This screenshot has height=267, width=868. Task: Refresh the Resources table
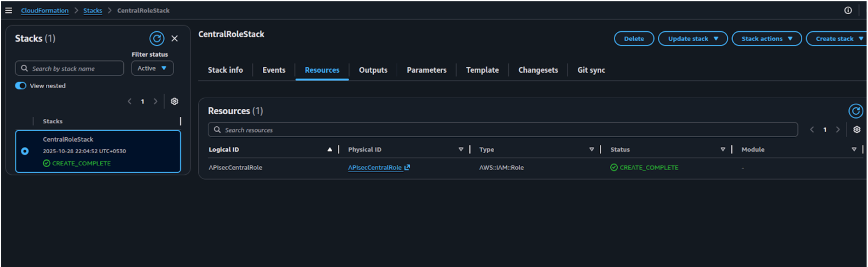click(856, 111)
